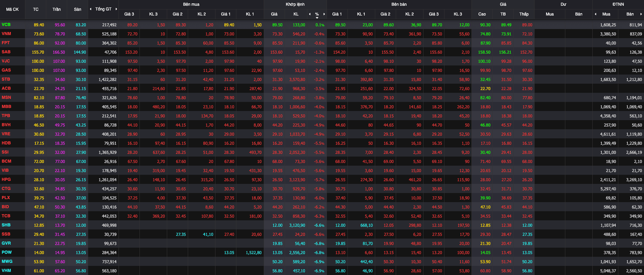644x275 pixels.
Task: Click the Thấp column header
Action: (x=524, y=14)
